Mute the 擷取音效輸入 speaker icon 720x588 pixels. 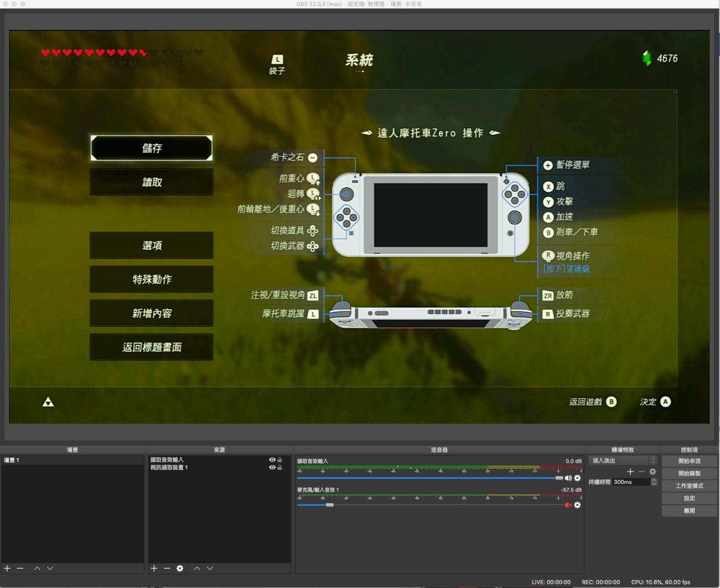568,478
